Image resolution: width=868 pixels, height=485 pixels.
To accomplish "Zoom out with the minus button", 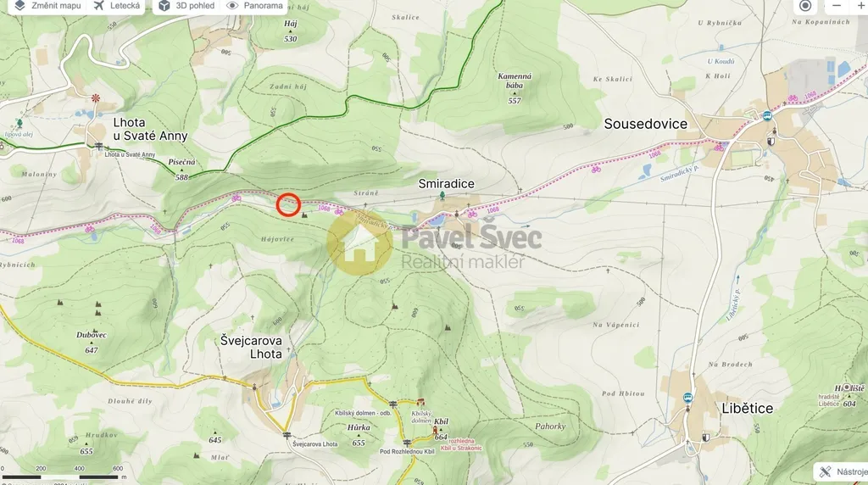I will (x=837, y=6).
